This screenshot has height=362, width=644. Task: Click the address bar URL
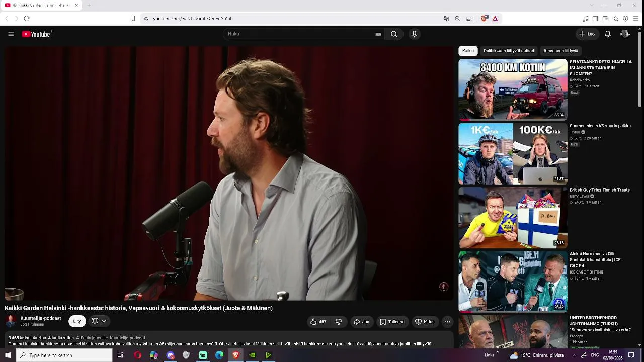[192, 19]
